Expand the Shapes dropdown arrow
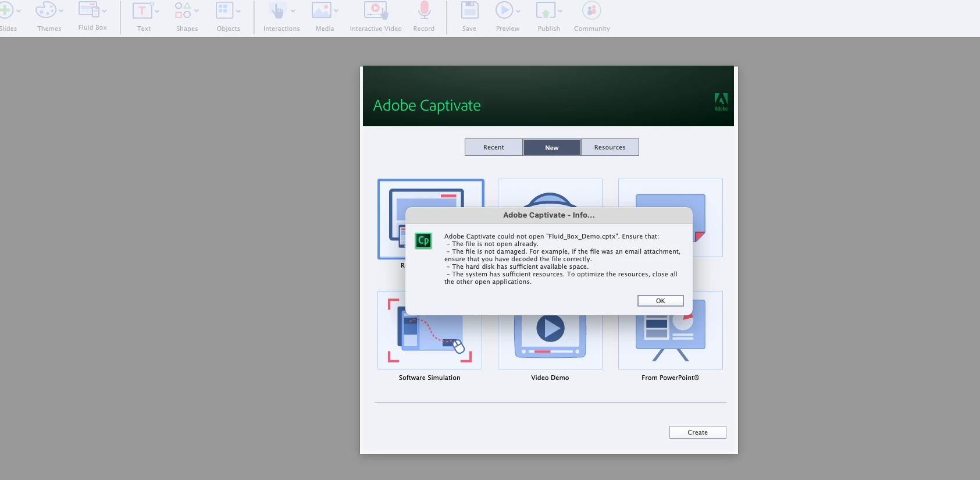The image size is (980, 480). click(197, 11)
